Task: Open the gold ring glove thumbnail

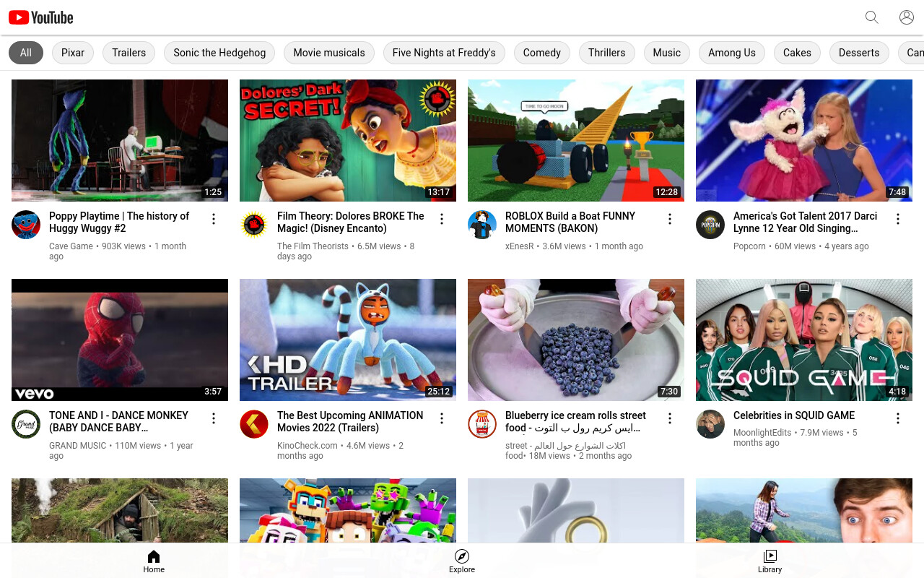Action: pos(576,510)
